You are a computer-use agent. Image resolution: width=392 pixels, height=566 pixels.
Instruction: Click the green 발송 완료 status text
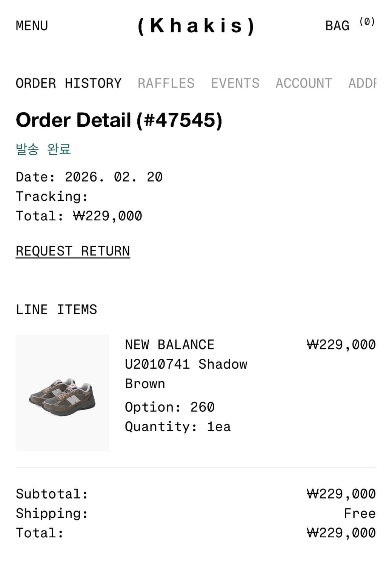pyautogui.click(x=43, y=149)
